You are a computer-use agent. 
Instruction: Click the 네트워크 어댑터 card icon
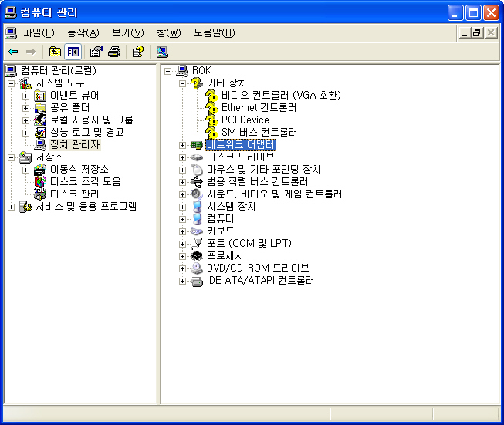197,145
